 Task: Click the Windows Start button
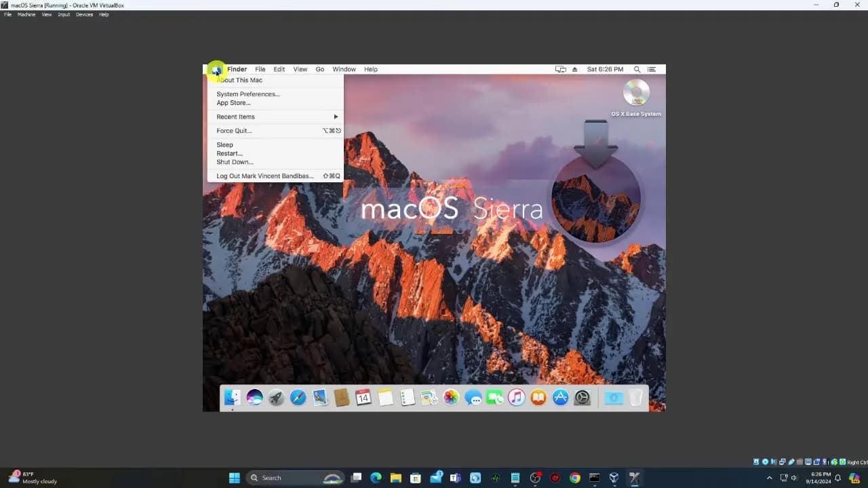click(x=234, y=477)
